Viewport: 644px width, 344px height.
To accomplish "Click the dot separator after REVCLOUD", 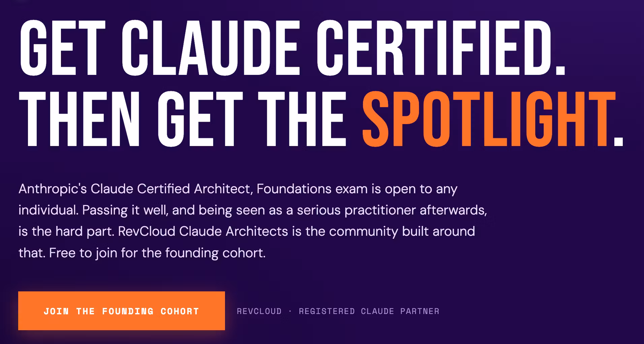I will tap(290, 311).
